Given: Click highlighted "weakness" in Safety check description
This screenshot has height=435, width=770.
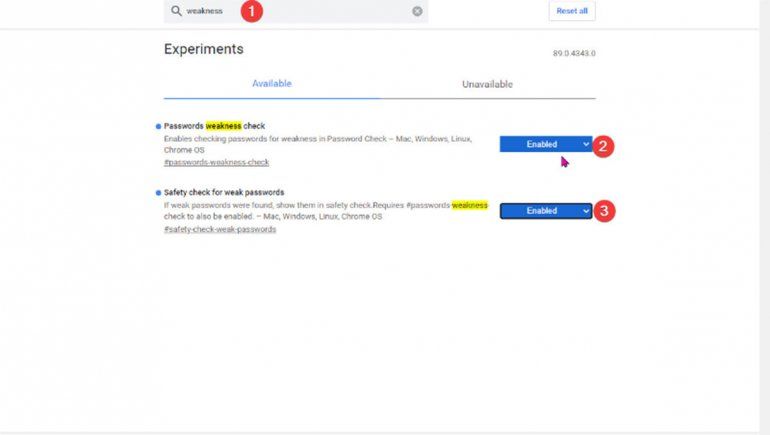Looking at the screenshot, I should tap(469, 205).
